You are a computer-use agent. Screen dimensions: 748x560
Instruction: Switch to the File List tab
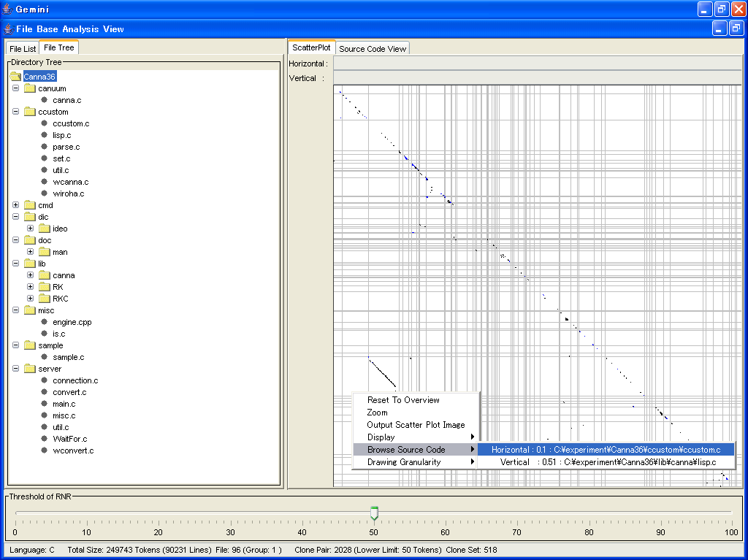click(x=23, y=49)
